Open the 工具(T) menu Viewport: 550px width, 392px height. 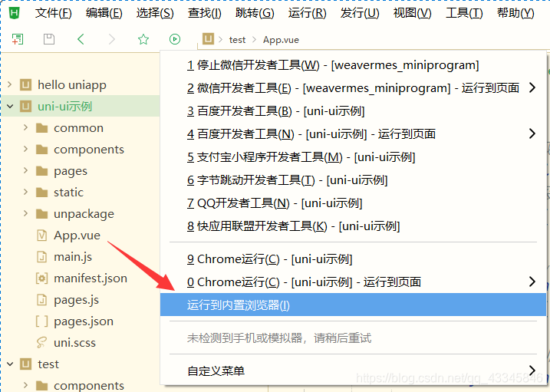(464, 13)
